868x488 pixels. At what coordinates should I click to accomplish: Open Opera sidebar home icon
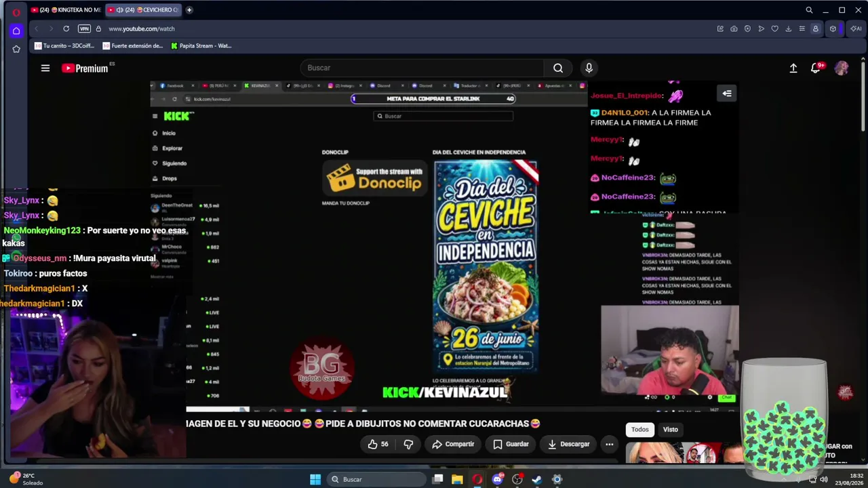[x=16, y=30]
